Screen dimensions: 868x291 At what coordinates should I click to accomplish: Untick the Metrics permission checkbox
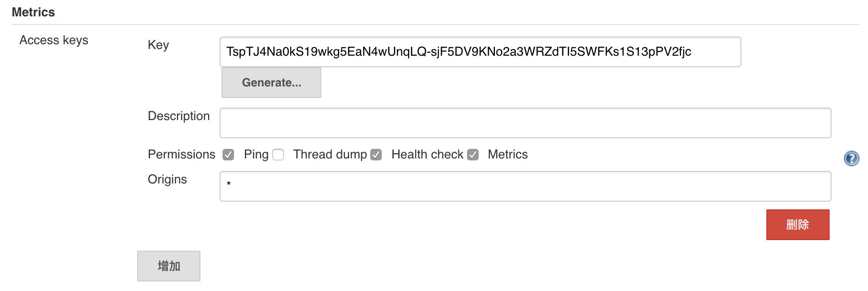(x=473, y=155)
